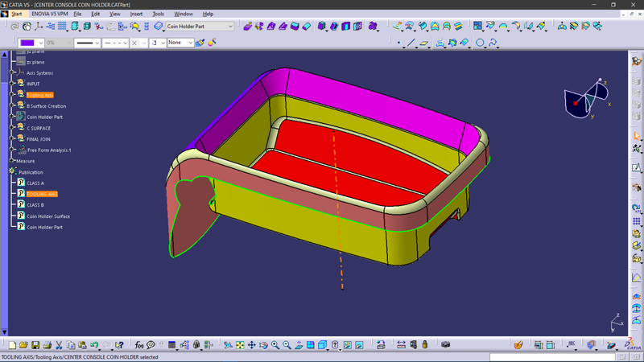Open the Tools menu

point(158,14)
